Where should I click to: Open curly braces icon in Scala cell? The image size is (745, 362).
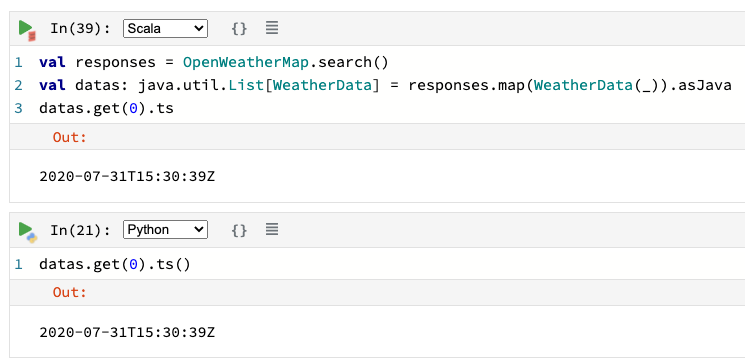pyautogui.click(x=239, y=29)
